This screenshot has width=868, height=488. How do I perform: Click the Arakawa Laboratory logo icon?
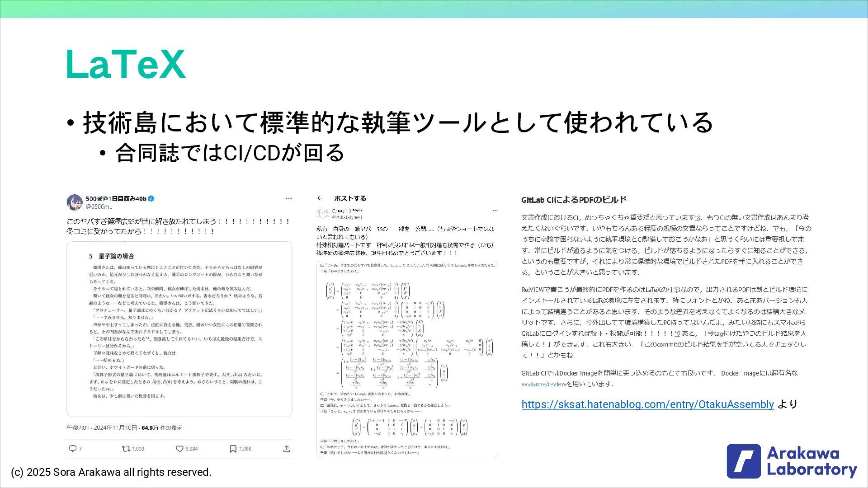[x=744, y=461]
